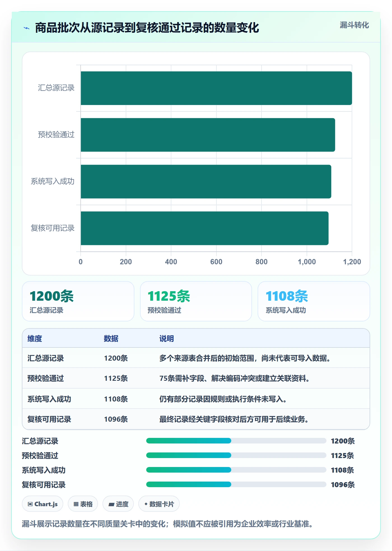Click the 1096条 cell in the table
Image resolution: width=392 pixels, height=551 pixels.
click(x=116, y=419)
